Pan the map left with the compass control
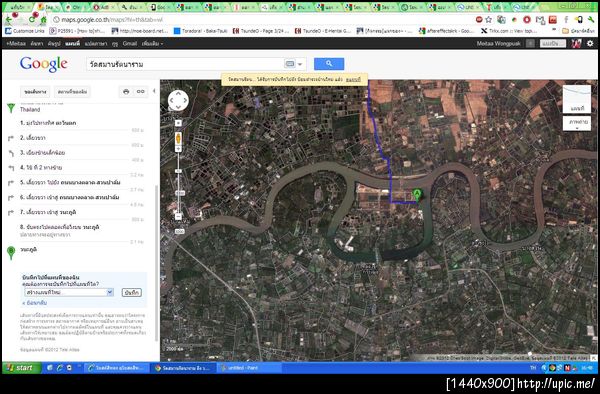Screen dimensions: 600x394 point(171,100)
